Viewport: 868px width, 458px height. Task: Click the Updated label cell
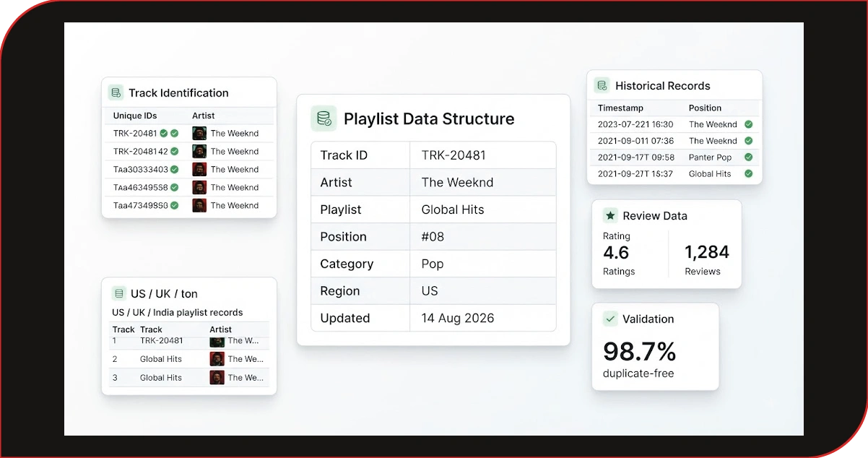[360, 318]
